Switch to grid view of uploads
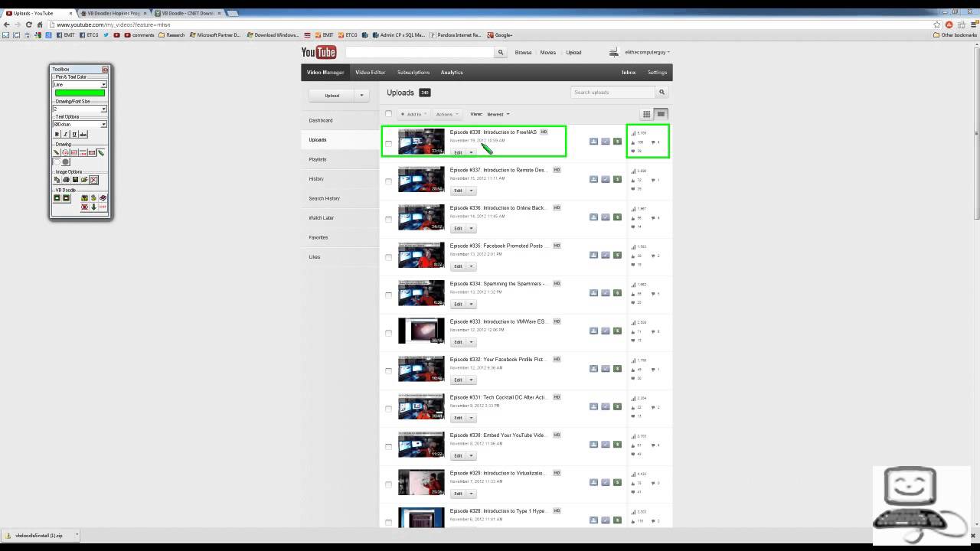Image resolution: width=980 pixels, height=551 pixels. pos(646,114)
